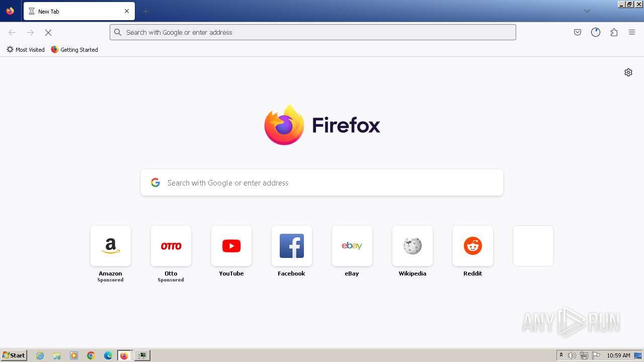Open the Getting Started bookmark
This screenshot has height=362, width=644.
click(74, 50)
